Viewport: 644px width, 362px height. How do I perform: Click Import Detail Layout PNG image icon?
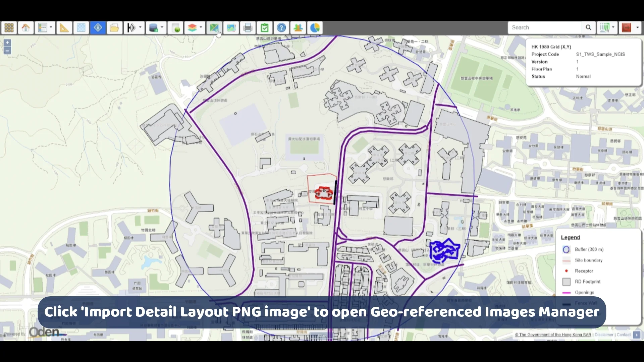214,28
